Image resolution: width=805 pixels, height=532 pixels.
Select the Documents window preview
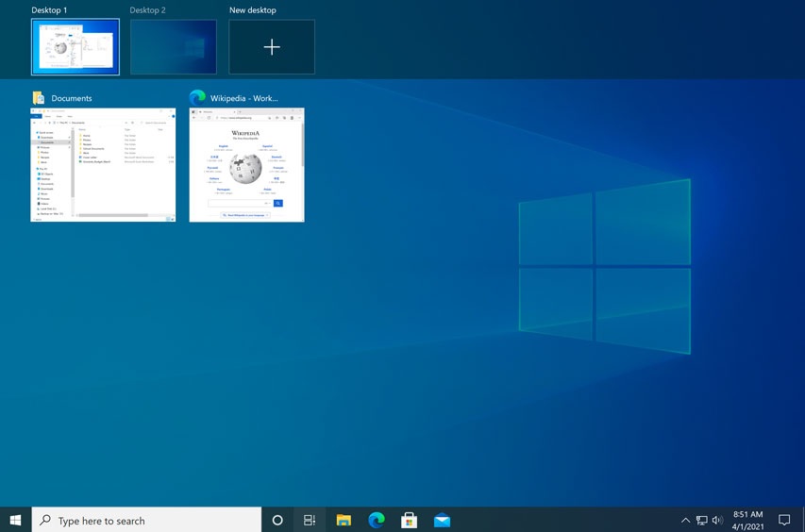103,165
